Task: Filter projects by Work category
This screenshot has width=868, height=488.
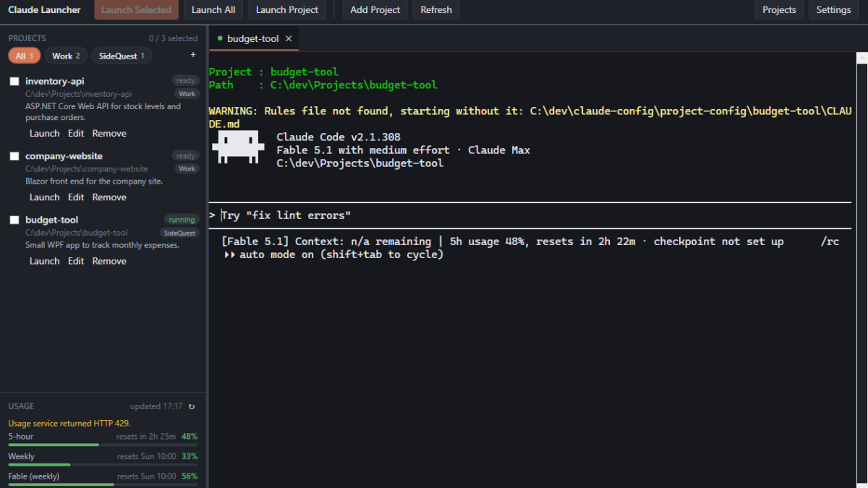Action: pos(67,56)
